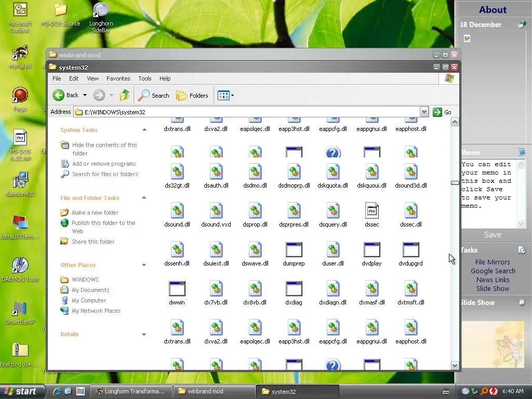This screenshot has width=532, height=399.
Task: Click Publish this folder to the Web
Action: pyautogui.click(x=103, y=227)
